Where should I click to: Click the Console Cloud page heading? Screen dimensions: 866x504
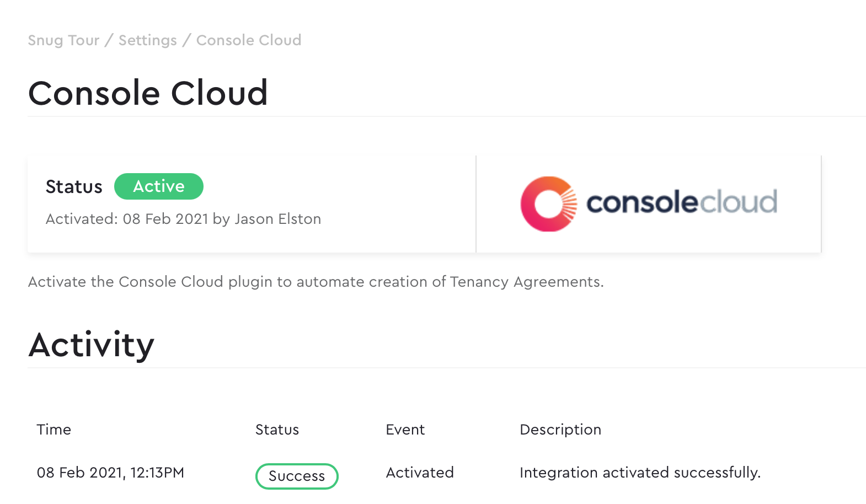(x=148, y=93)
